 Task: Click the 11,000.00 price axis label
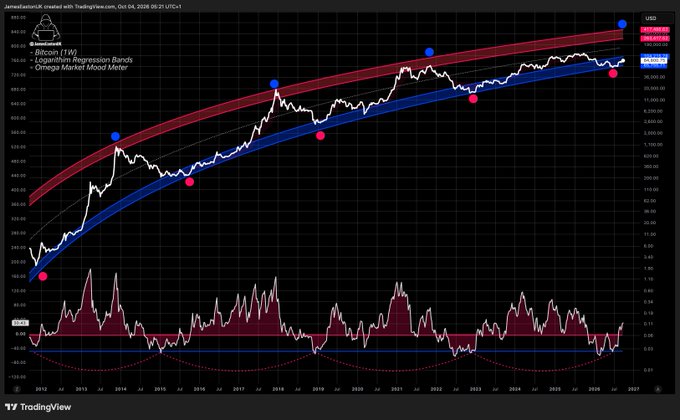[654, 100]
